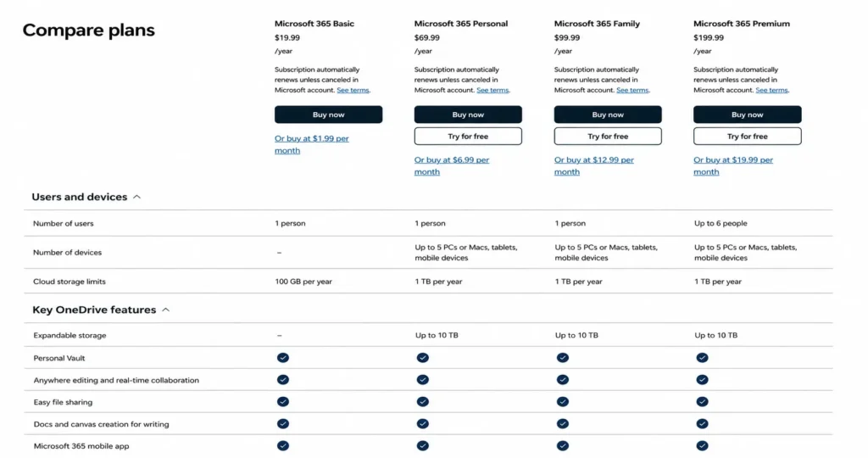Click Easy file sharing checkmark for Personal
868x458 pixels.
(423, 401)
